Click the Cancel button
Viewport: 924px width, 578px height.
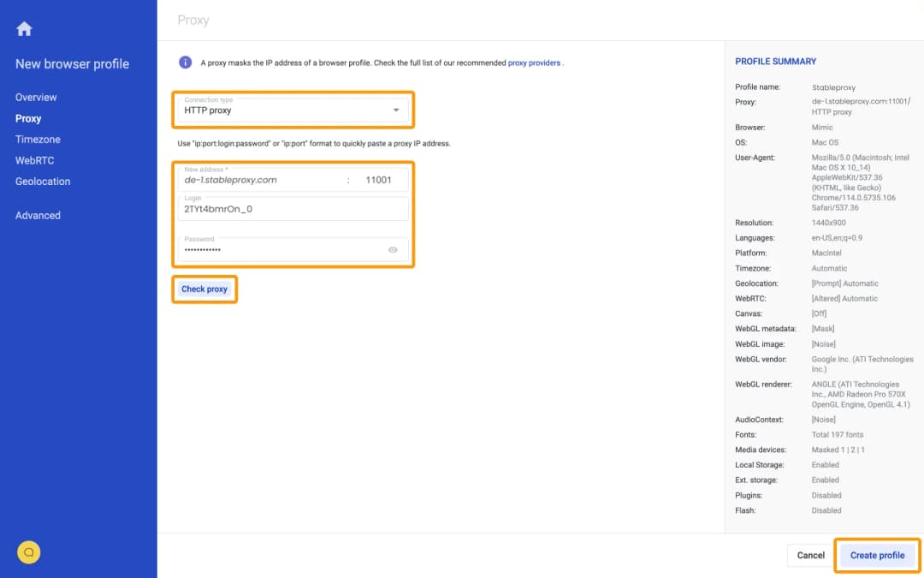810,556
